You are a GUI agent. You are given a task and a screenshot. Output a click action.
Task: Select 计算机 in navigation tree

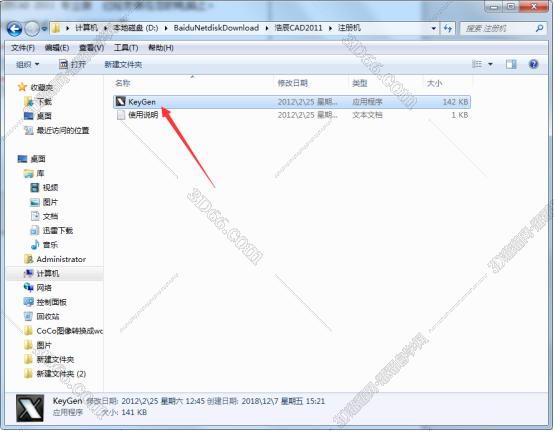48,273
